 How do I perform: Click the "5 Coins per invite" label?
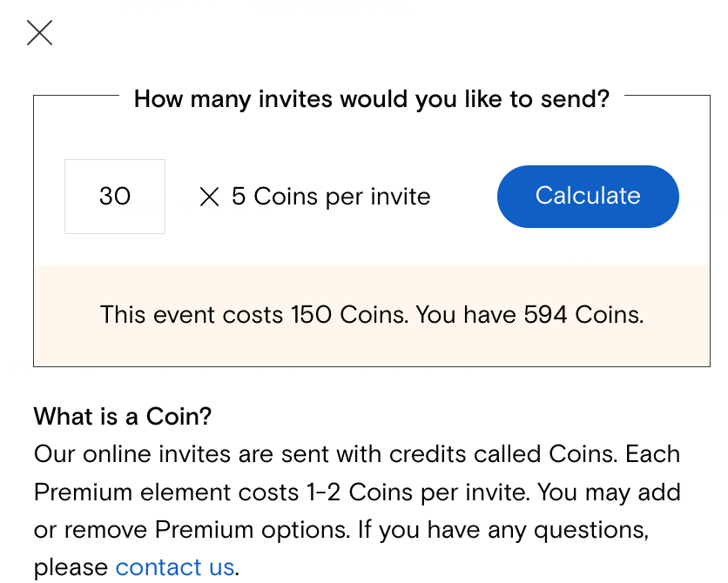331,197
